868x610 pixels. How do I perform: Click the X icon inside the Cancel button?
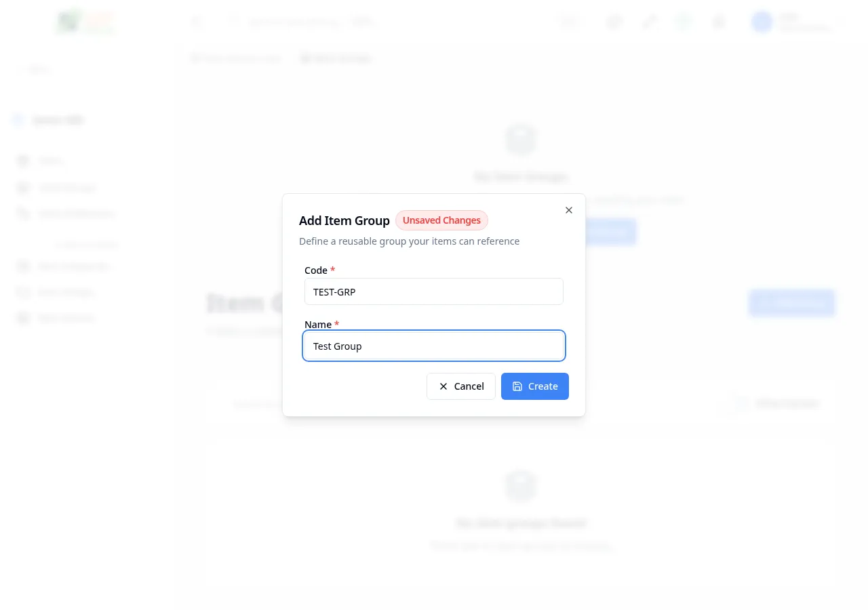click(x=443, y=386)
